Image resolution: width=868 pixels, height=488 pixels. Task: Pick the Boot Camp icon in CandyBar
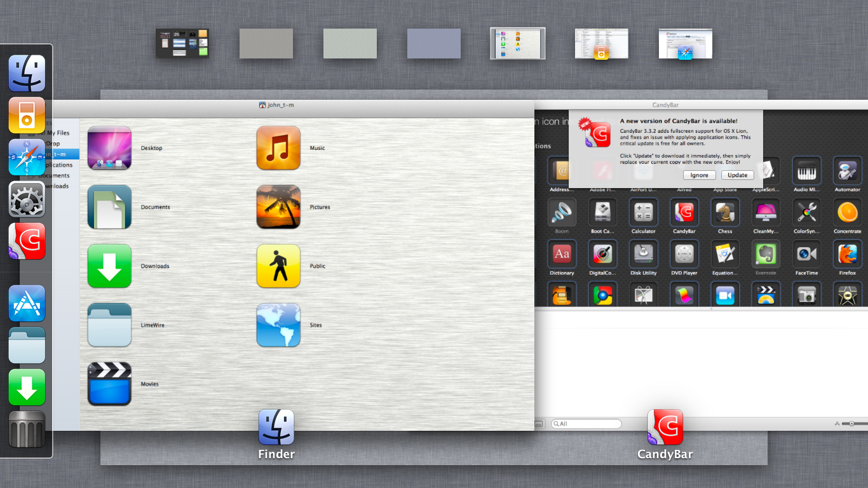[602, 212]
